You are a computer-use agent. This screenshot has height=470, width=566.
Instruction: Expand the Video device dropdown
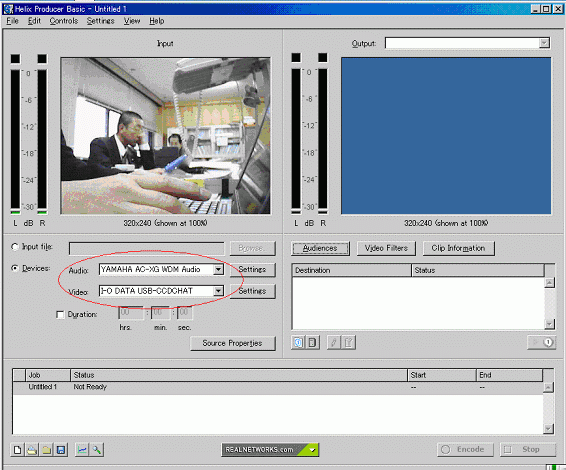tap(218, 291)
